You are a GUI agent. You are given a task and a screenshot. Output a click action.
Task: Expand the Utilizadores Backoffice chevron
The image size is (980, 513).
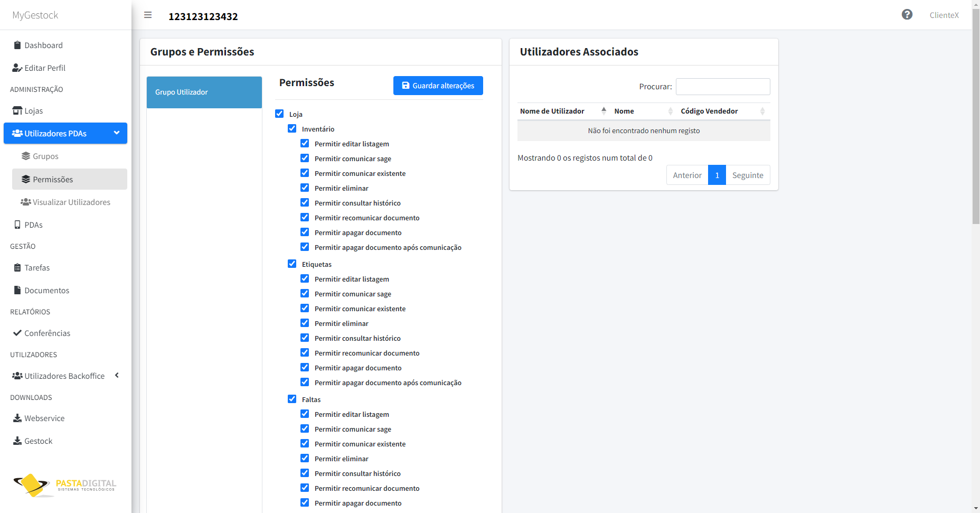click(117, 376)
